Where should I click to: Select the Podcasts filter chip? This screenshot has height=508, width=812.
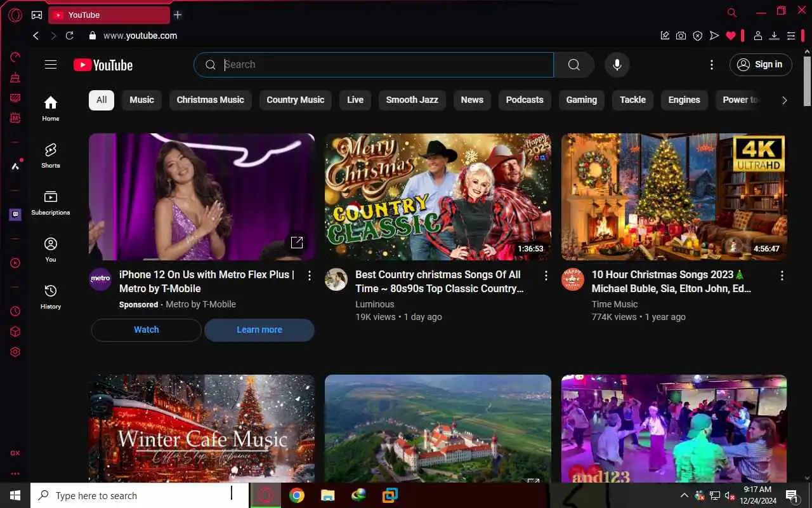point(525,100)
